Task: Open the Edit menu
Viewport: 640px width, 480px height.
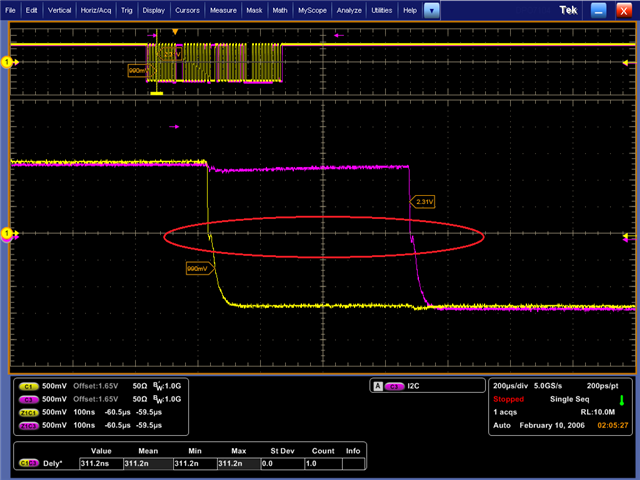Action: click(x=31, y=10)
